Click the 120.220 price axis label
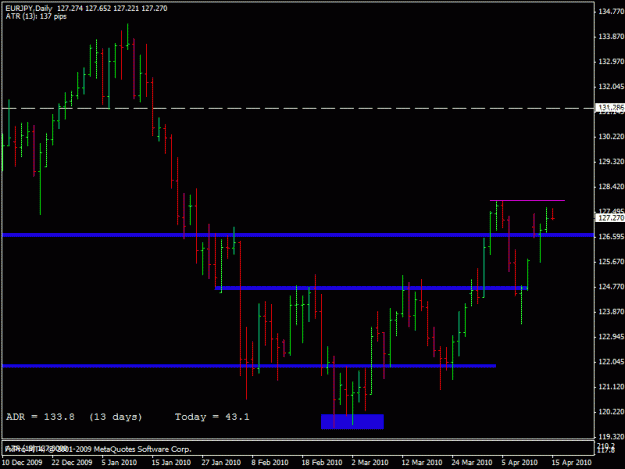This screenshot has height=469, width=625. (x=611, y=412)
